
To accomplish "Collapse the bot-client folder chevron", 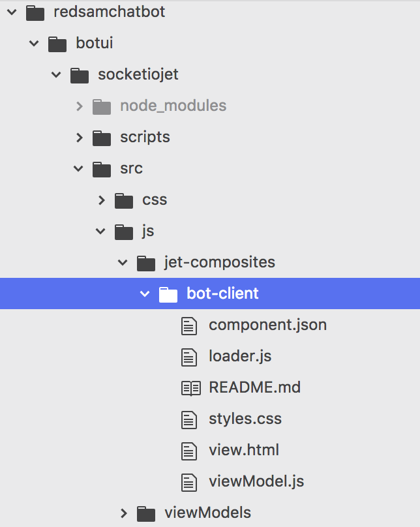I will tap(145, 294).
